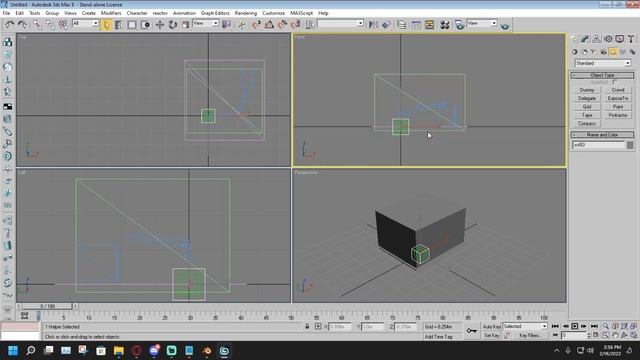This screenshot has width=640, height=360.
Task: Click the Dummy helper button
Action: pos(587,90)
